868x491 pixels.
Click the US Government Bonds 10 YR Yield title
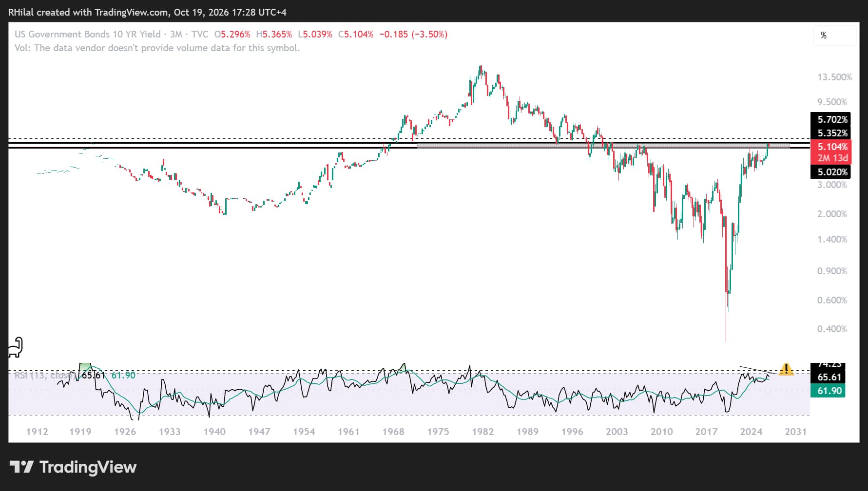point(88,34)
